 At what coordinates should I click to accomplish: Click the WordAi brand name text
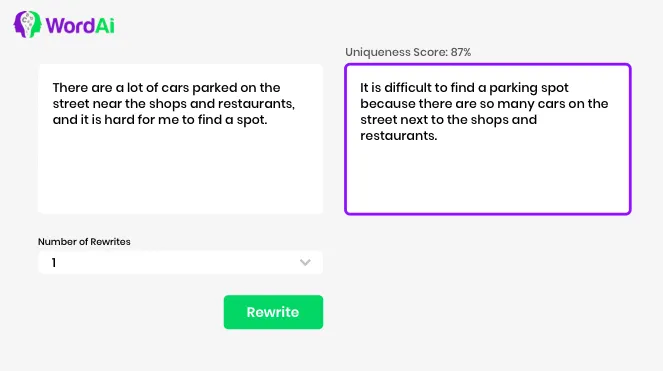click(80, 25)
